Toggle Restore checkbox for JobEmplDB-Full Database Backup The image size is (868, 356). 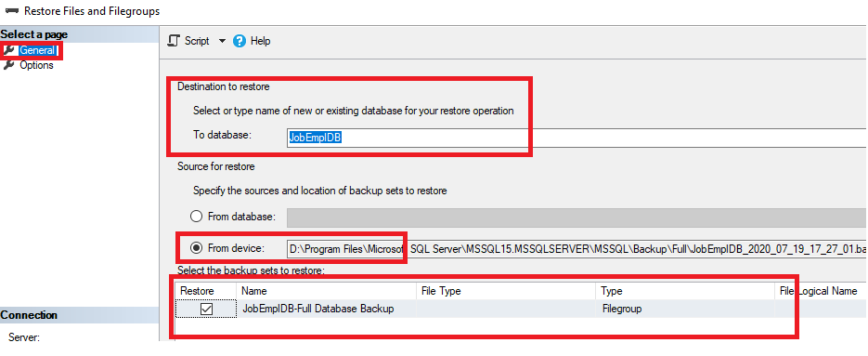tap(206, 309)
